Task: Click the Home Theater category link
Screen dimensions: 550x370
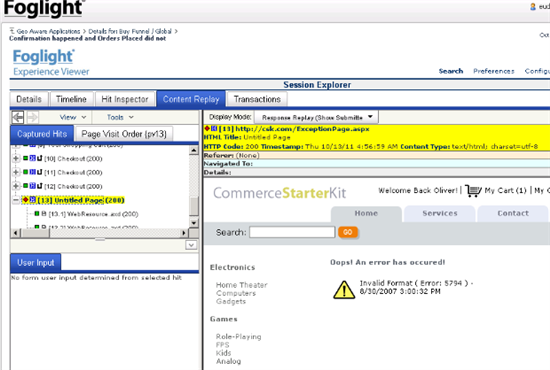Action: pos(242,285)
